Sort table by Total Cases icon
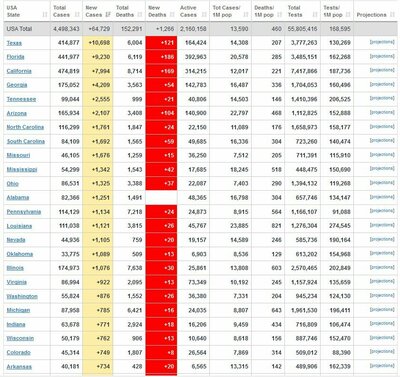Viewport: 400px width, 377px height. (x=77, y=15)
